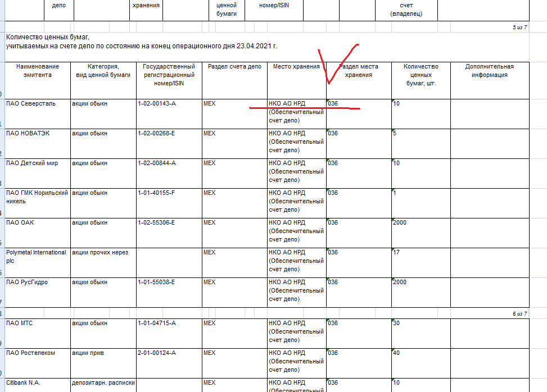
Task: Select MEX cell in МТС row
Action: pyautogui.click(x=235, y=334)
